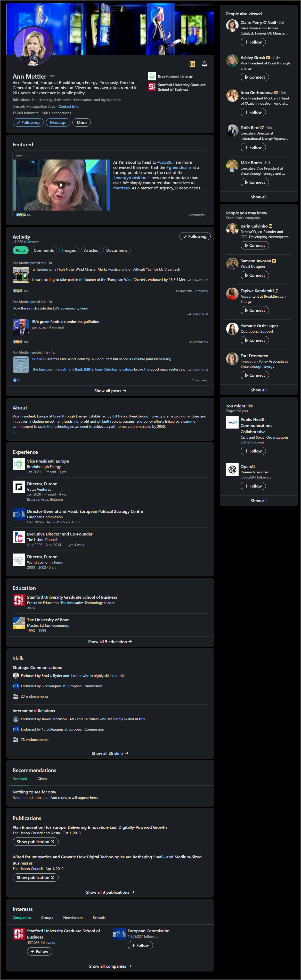
Task: Click the Jean-Christophe Laloux mention link
Action: tap(113, 370)
